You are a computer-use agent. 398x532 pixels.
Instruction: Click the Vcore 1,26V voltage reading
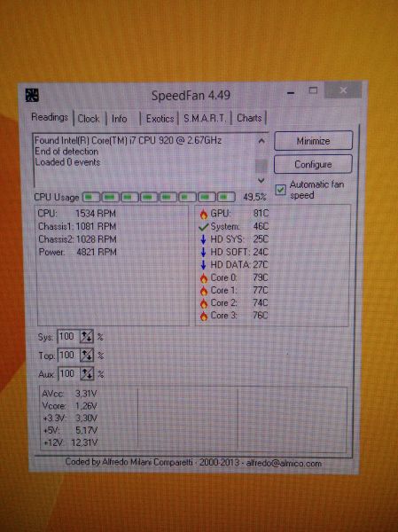pyautogui.click(x=69, y=406)
